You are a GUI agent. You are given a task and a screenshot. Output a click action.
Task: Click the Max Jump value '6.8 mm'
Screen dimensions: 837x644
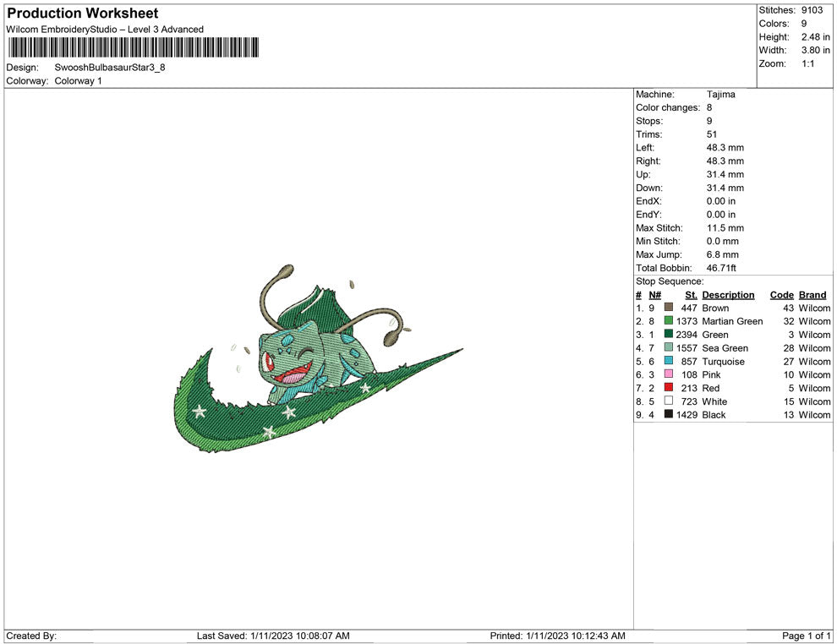[723, 254]
